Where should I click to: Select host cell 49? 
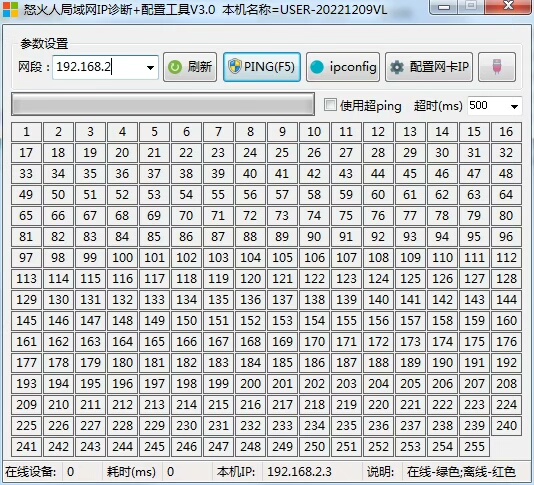click(x=27, y=195)
